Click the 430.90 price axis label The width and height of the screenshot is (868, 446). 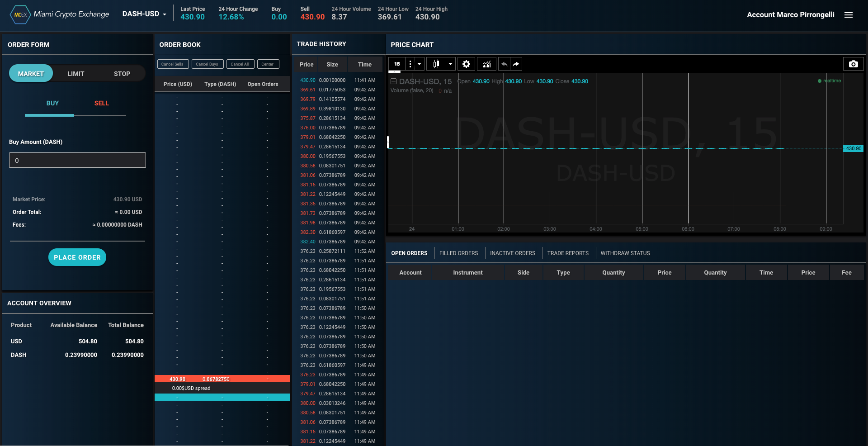coord(854,148)
